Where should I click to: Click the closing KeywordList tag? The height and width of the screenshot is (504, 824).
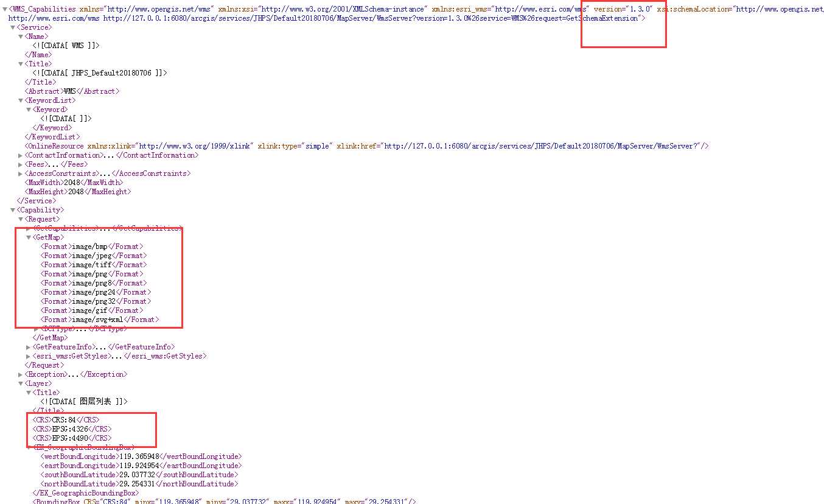pos(52,137)
